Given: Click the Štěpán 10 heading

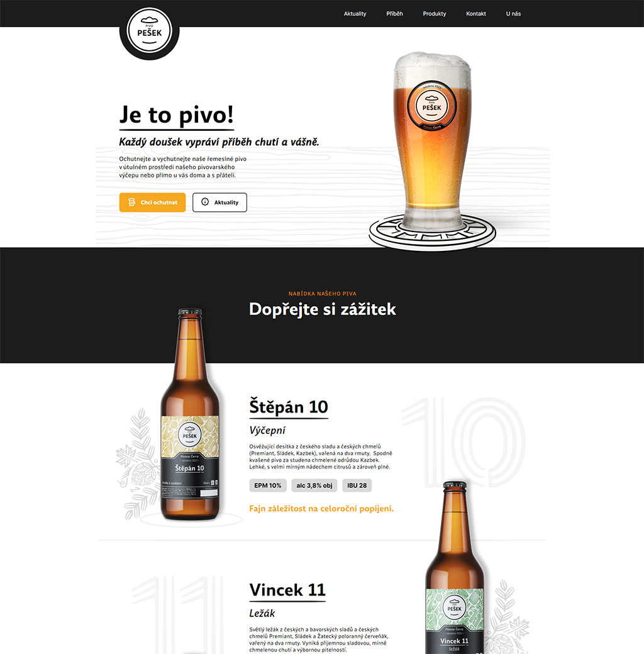Looking at the screenshot, I should (289, 407).
